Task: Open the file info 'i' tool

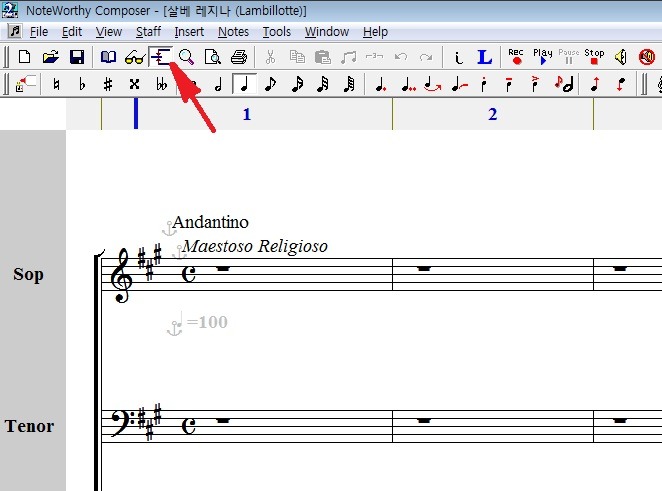Action: point(459,57)
